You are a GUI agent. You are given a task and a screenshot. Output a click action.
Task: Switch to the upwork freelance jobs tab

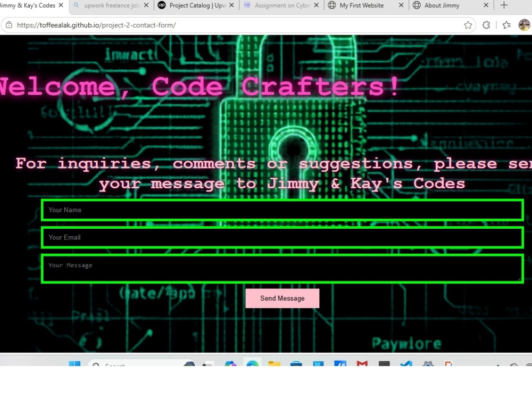[112, 5]
